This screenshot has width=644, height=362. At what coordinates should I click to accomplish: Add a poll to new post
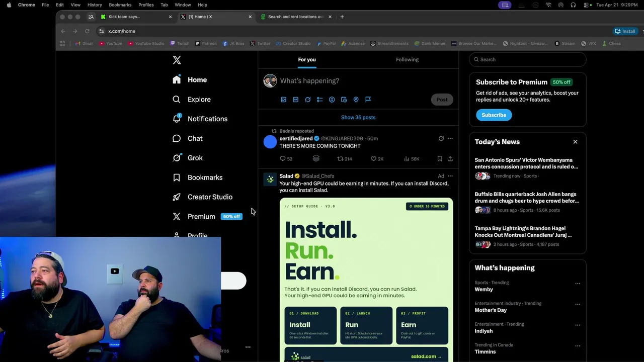[319, 100]
